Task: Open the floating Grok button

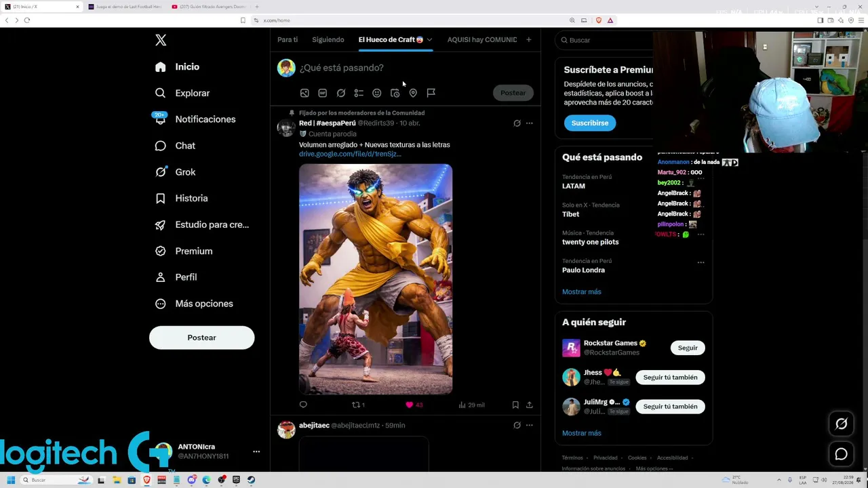Action: pos(841,424)
